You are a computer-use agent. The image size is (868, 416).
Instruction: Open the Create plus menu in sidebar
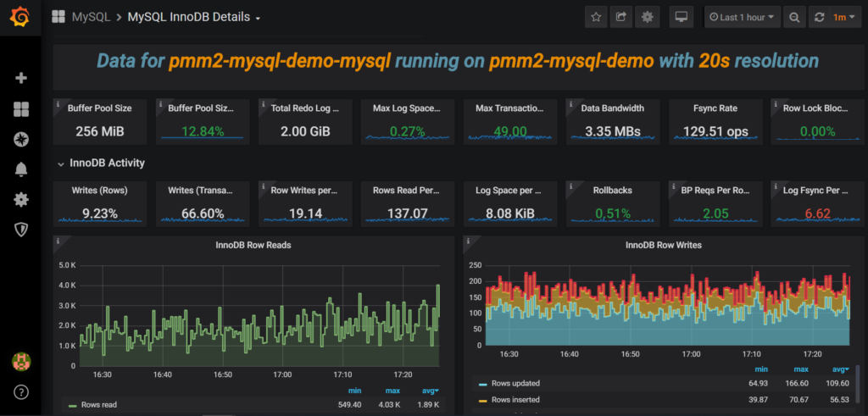point(21,78)
